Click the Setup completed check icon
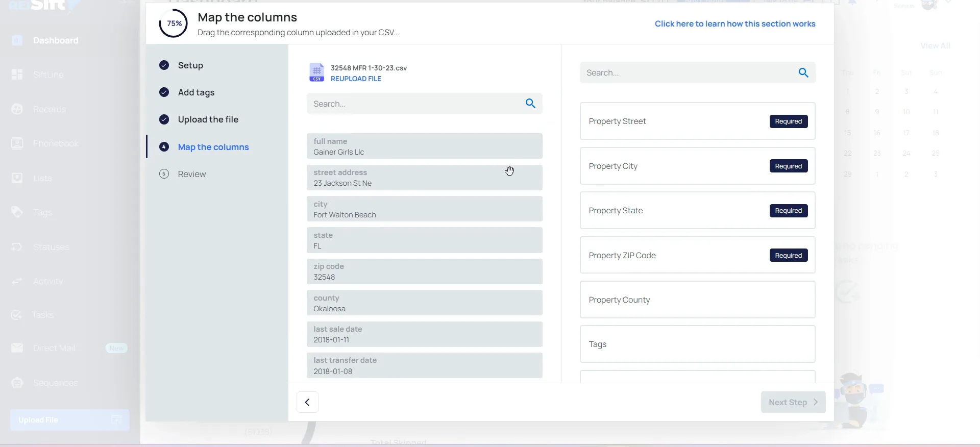Image resolution: width=980 pixels, height=447 pixels. coord(164,65)
